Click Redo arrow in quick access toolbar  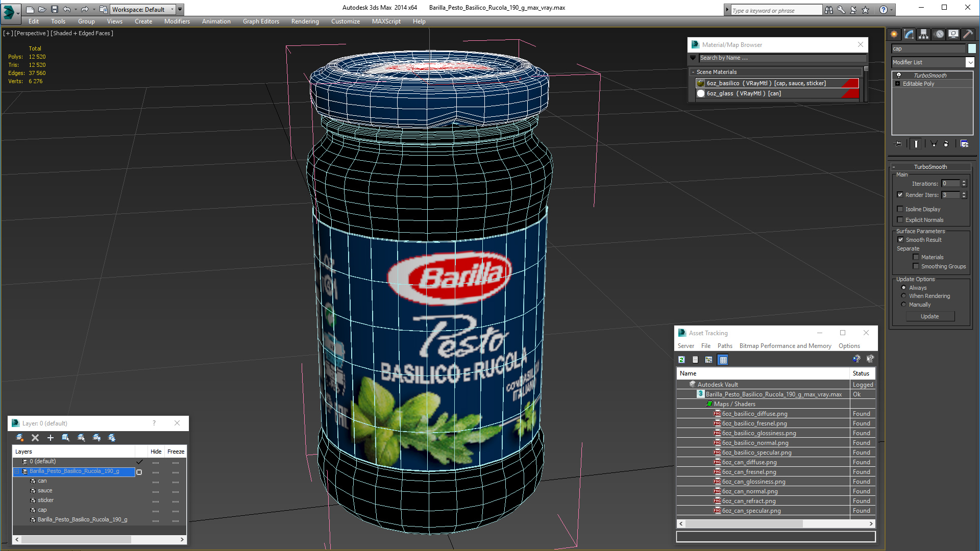tap(85, 9)
